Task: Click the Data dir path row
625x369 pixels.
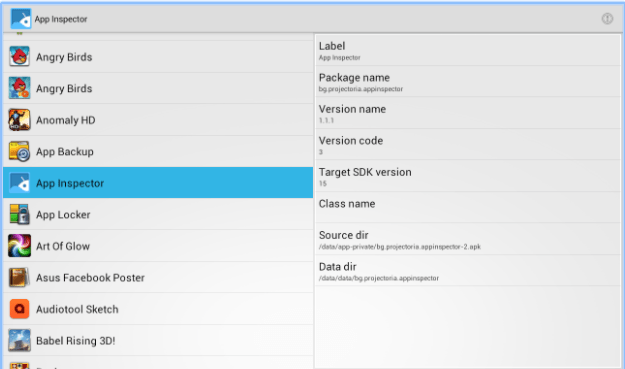Action: [x=468, y=271]
